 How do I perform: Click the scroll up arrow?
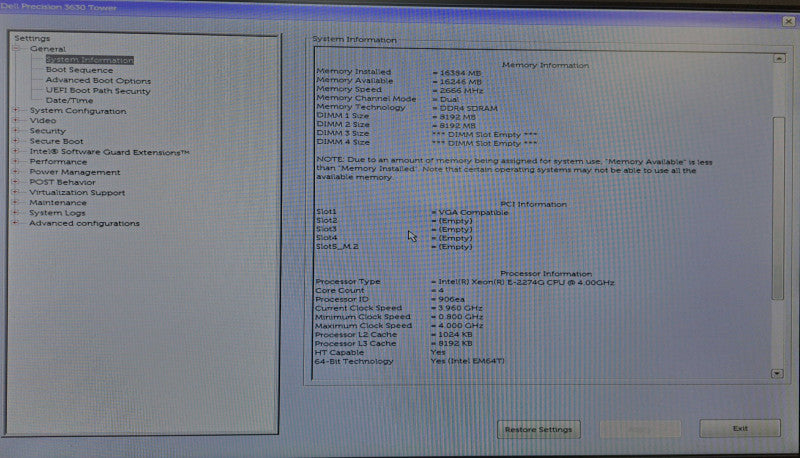[x=779, y=59]
